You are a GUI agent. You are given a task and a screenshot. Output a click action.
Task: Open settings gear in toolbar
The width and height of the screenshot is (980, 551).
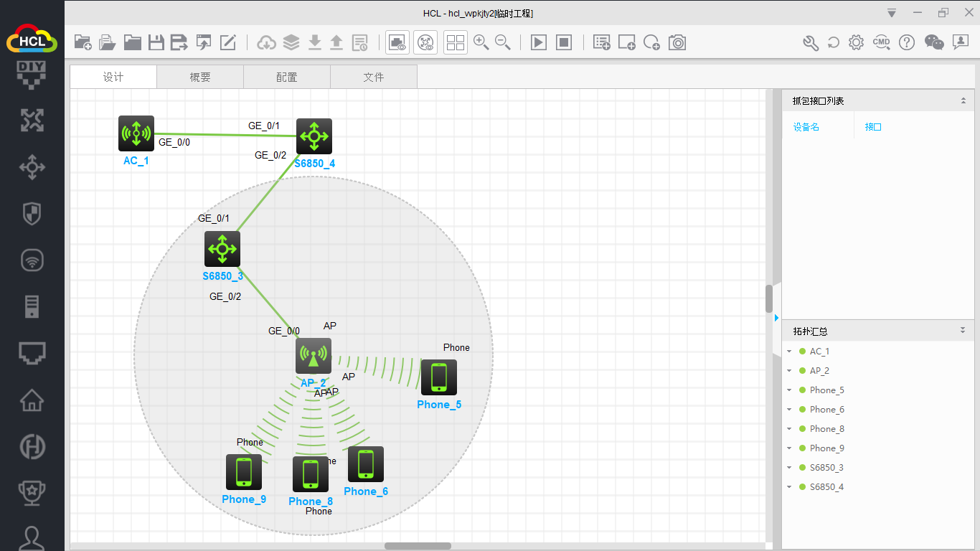coord(856,42)
